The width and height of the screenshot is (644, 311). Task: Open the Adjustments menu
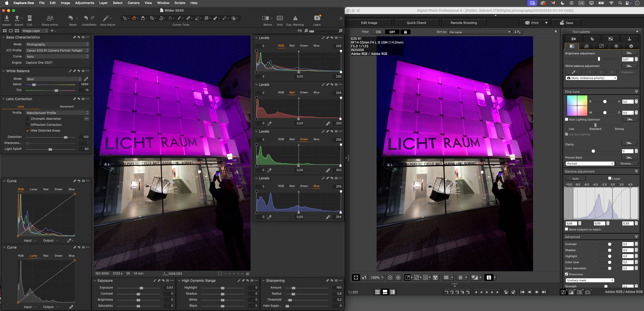coord(85,3)
